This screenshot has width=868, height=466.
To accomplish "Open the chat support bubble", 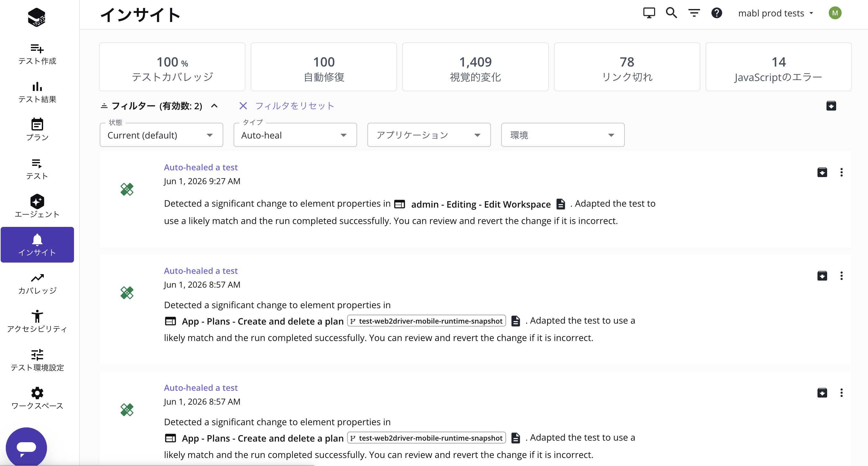I will coord(26,447).
